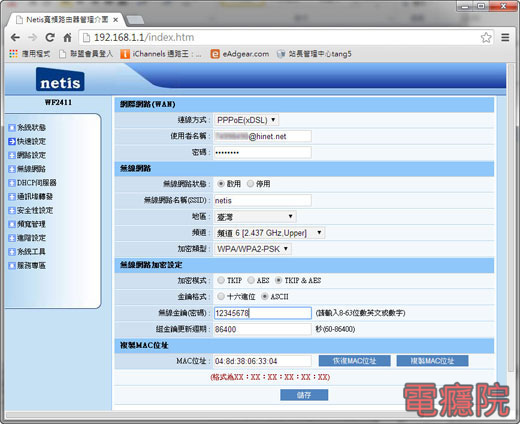Click the browser back arrow

[15, 38]
